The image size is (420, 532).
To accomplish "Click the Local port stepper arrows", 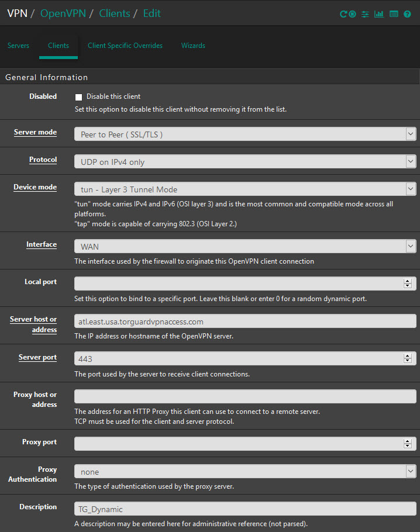I will (x=408, y=284).
